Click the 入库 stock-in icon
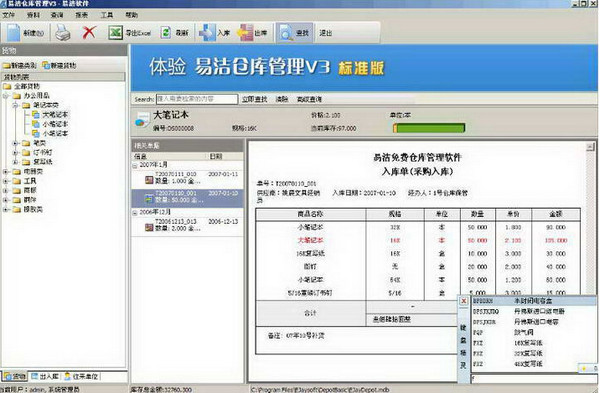600x393 pixels. tap(207, 33)
